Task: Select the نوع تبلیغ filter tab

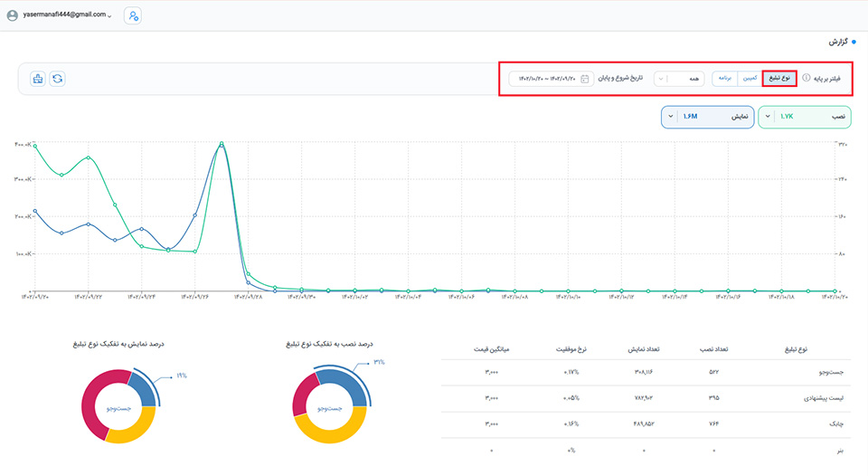Action: (778, 78)
